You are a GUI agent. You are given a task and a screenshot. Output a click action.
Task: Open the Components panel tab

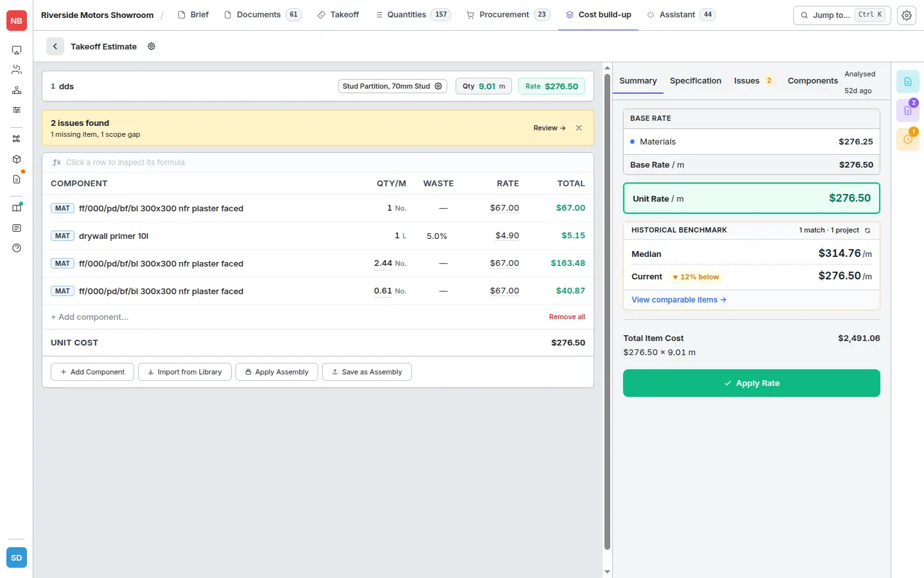(813, 81)
